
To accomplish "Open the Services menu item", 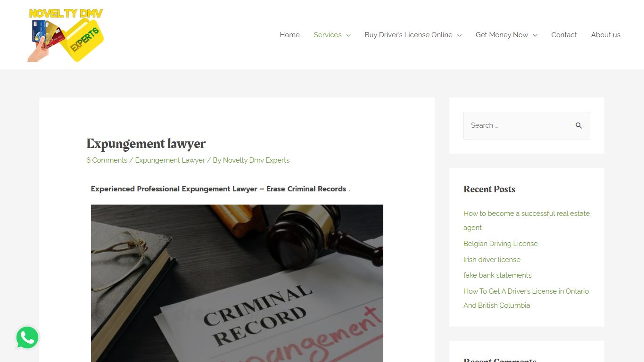I will [328, 35].
